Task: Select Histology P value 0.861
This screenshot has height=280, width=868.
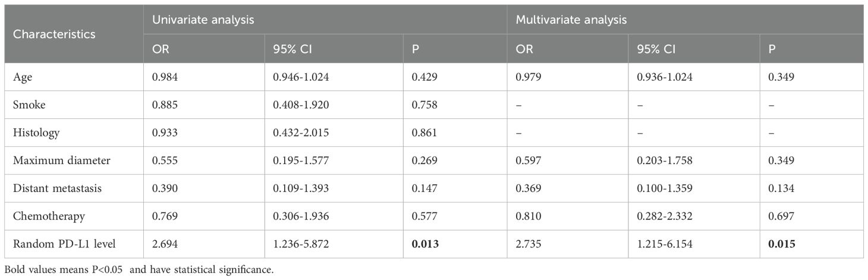Action: point(424,133)
